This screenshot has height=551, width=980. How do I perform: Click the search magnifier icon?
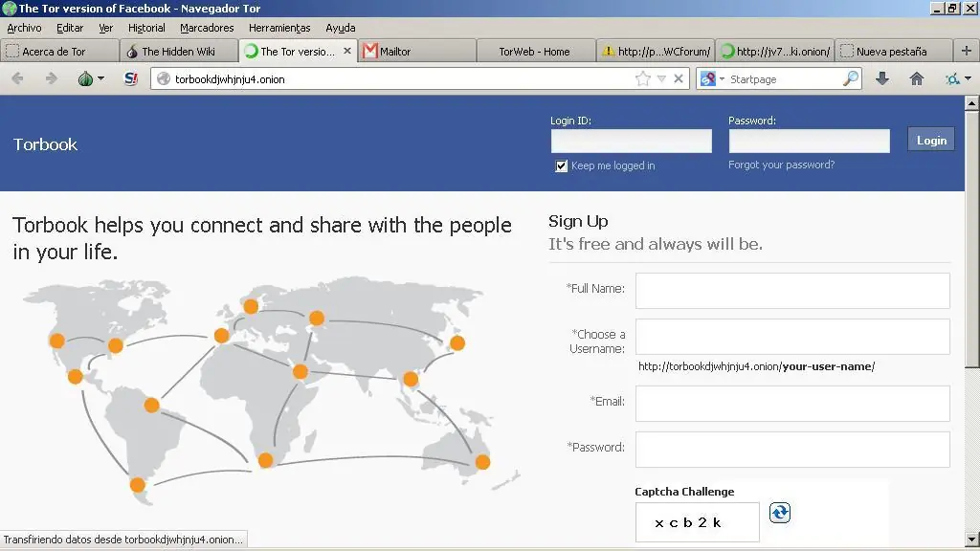click(851, 78)
